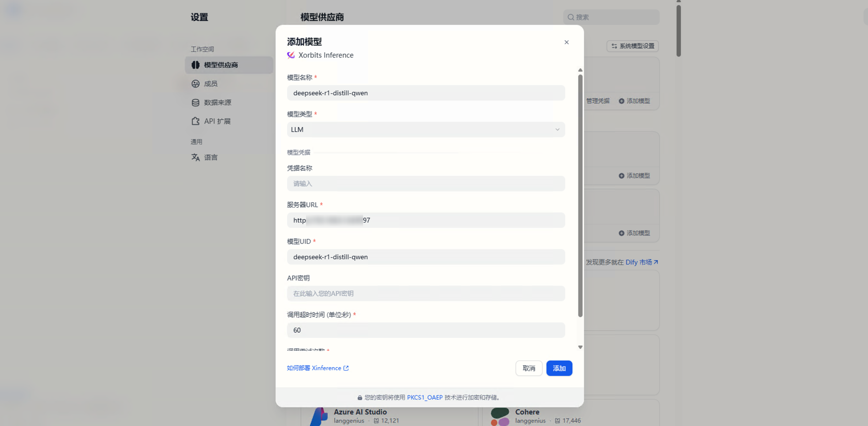Screen dimensions: 868x426
Task: Click the PKCS1_OAEP link
Action: pyautogui.click(x=424, y=397)
